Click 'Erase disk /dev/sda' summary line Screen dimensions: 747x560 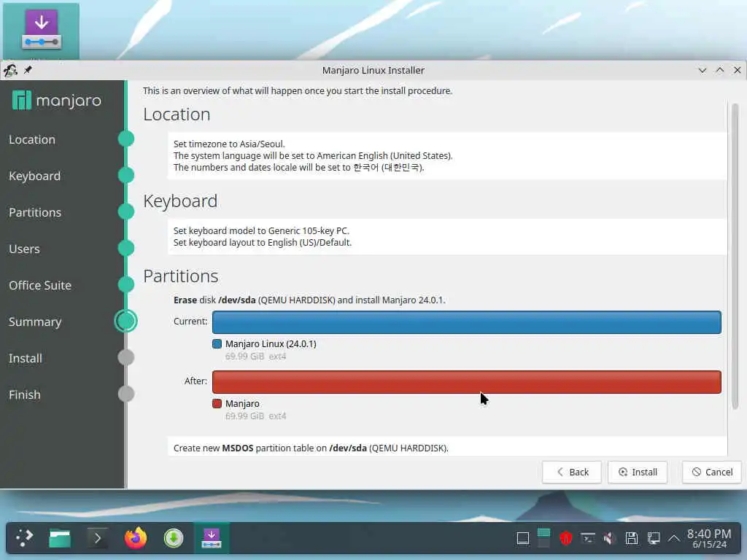tap(309, 300)
